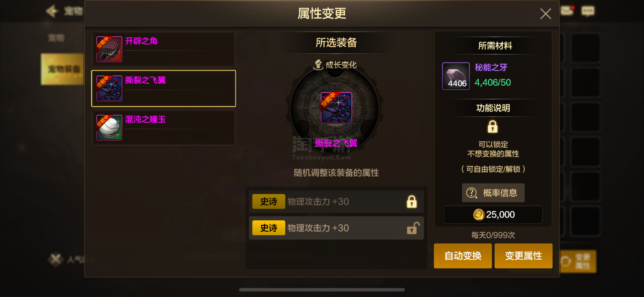The height and width of the screenshot is (297, 644).
Task: Click the 自动变换 button
Action: [x=463, y=256]
